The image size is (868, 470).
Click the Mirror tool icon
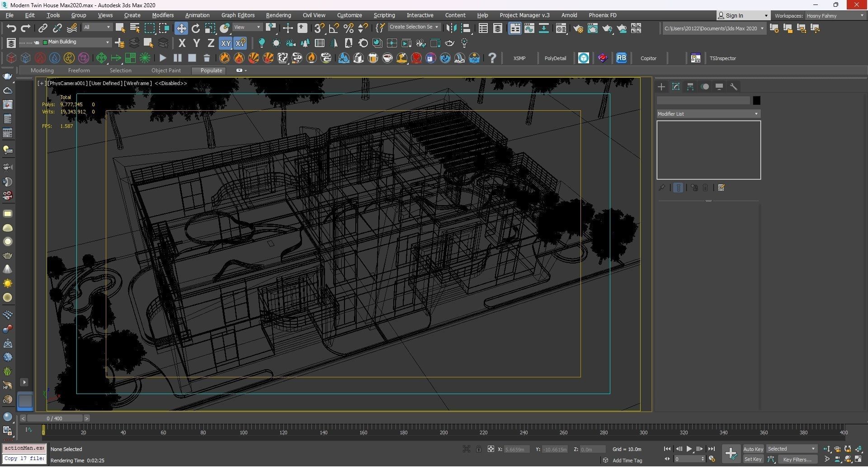point(451,28)
